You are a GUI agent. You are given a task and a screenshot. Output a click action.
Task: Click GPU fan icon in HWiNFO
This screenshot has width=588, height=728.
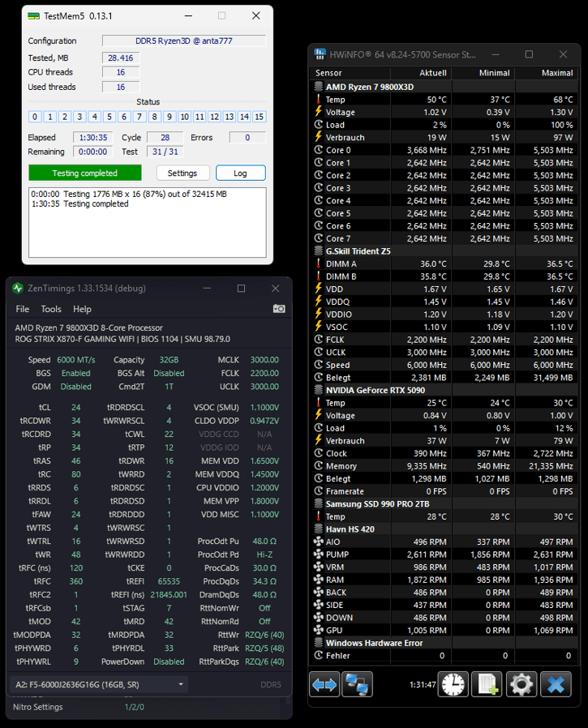[318, 630]
